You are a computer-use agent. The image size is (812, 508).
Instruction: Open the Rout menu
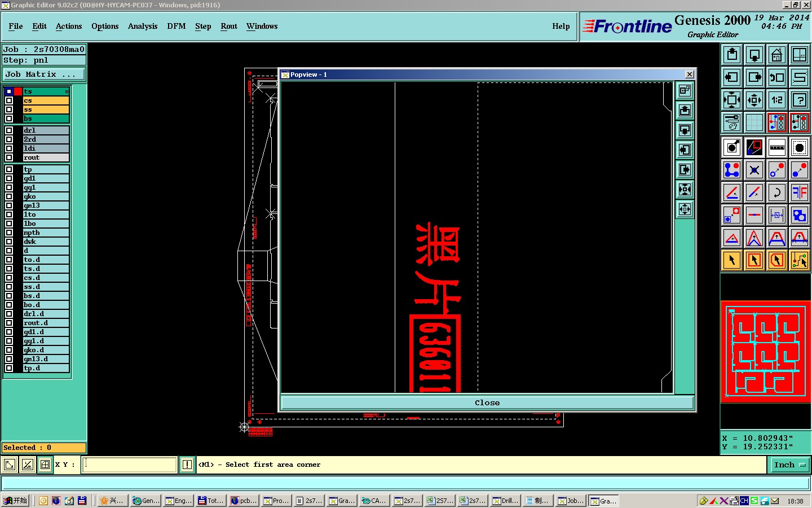[x=229, y=26]
